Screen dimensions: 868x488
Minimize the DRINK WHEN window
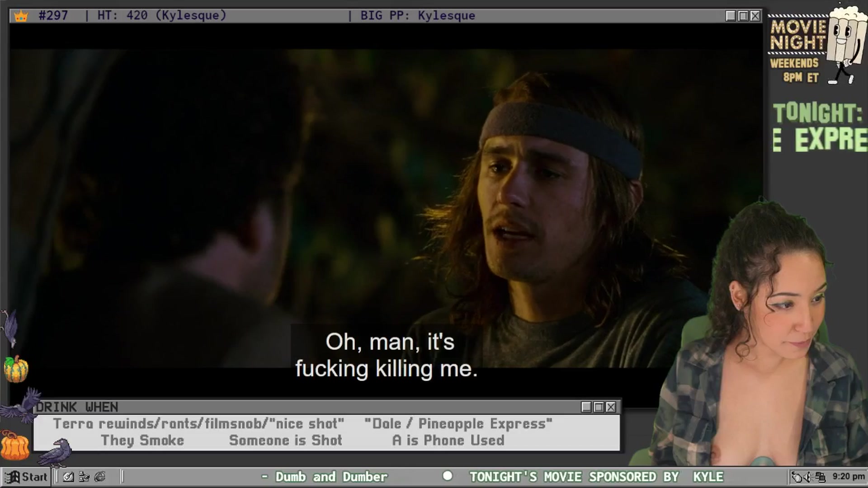[586, 407]
